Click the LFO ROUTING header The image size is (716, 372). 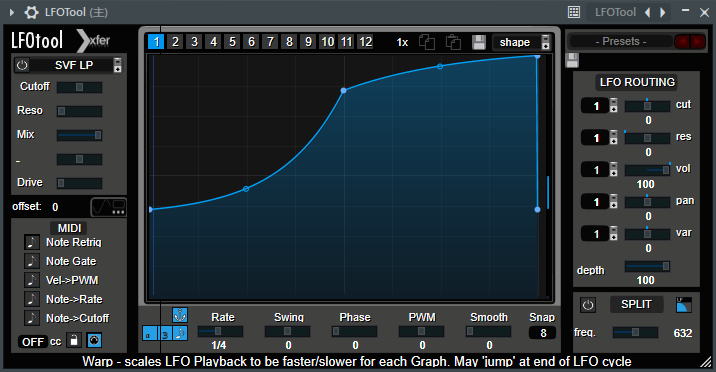click(637, 82)
